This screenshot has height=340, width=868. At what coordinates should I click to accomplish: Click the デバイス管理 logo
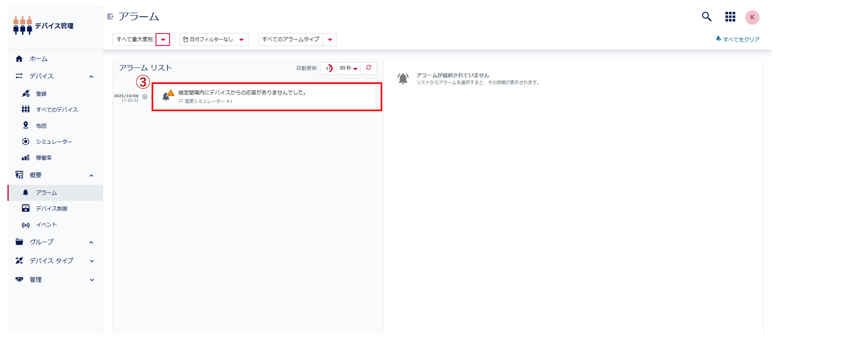[x=43, y=26]
